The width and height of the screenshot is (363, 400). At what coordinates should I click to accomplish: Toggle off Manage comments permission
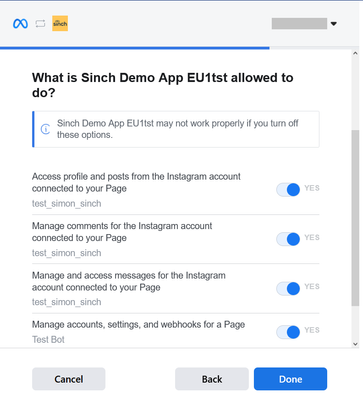pyautogui.click(x=288, y=239)
